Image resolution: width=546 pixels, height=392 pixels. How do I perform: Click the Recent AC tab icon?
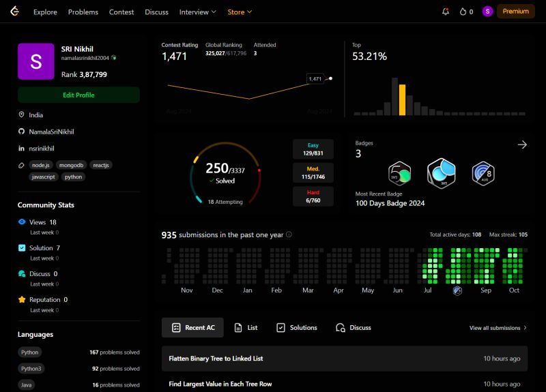(176, 328)
